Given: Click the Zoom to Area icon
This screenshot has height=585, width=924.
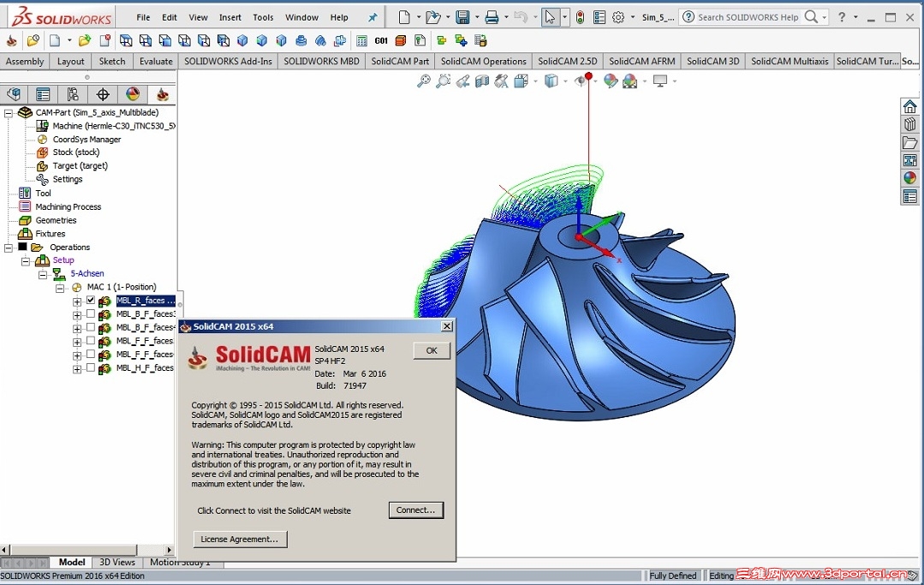Looking at the screenshot, I should (x=443, y=81).
